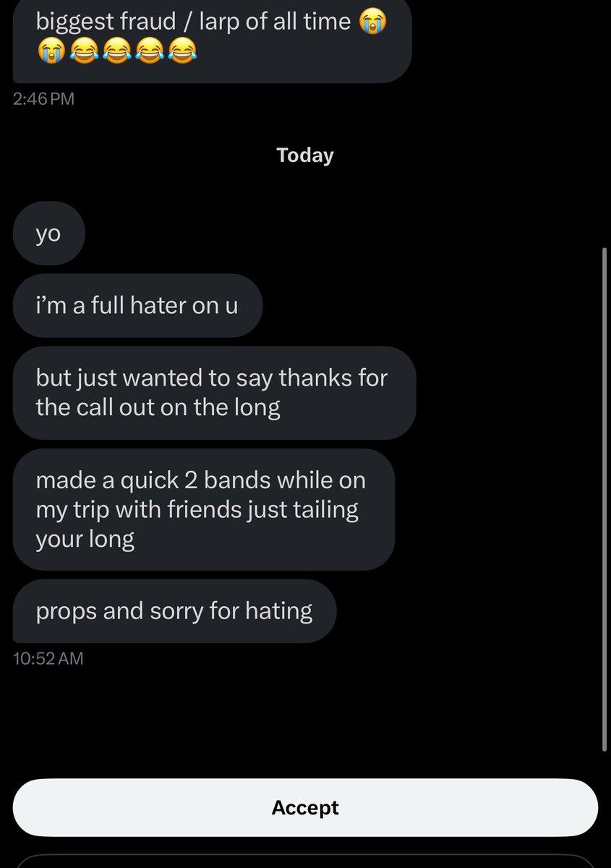Click the conversation scrollbar on the right edge

click(x=606, y=499)
